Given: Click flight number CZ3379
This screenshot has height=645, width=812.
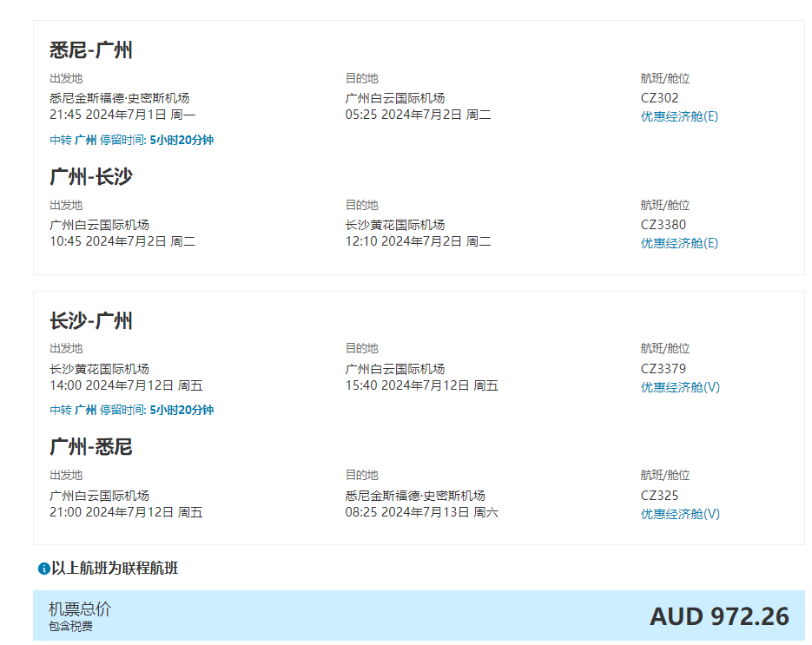Looking at the screenshot, I should (663, 369).
